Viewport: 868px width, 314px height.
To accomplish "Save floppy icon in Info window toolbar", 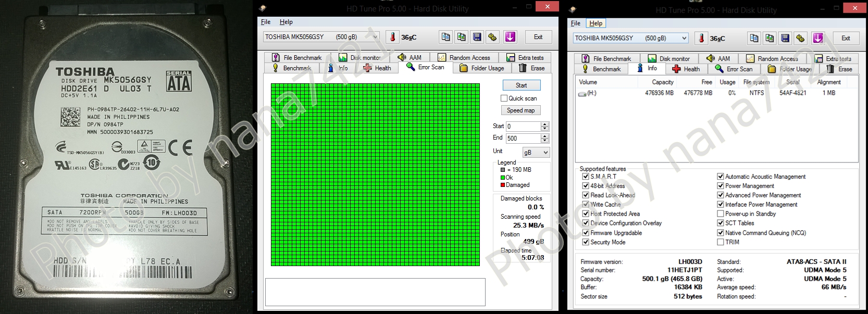I will [785, 38].
